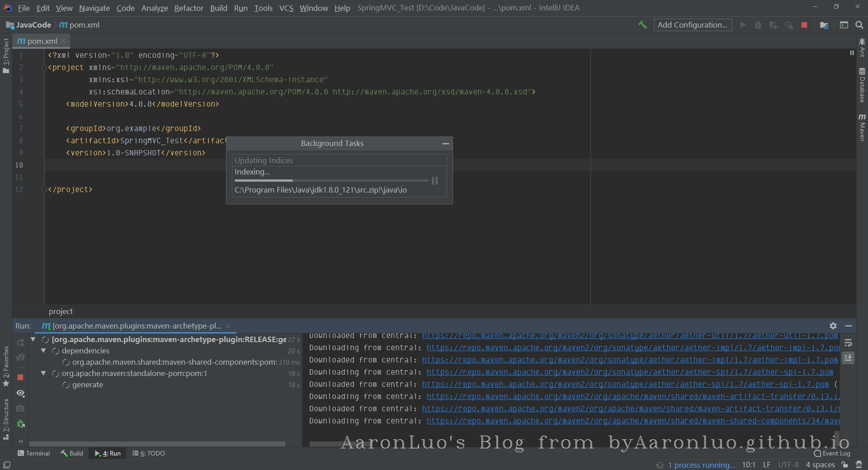Image resolution: width=868 pixels, height=470 pixels.
Task: Click 1 process running status link
Action: (x=702, y=465)
